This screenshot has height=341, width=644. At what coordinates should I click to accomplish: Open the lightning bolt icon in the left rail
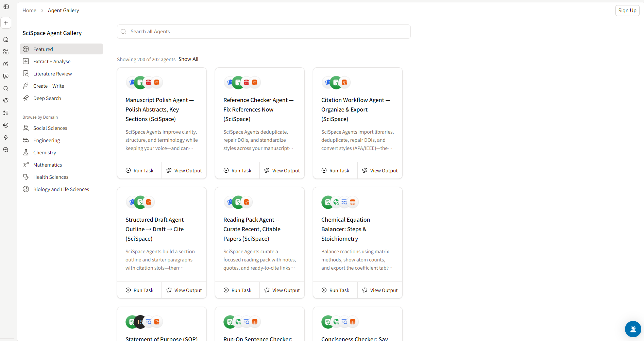(6, 137)
